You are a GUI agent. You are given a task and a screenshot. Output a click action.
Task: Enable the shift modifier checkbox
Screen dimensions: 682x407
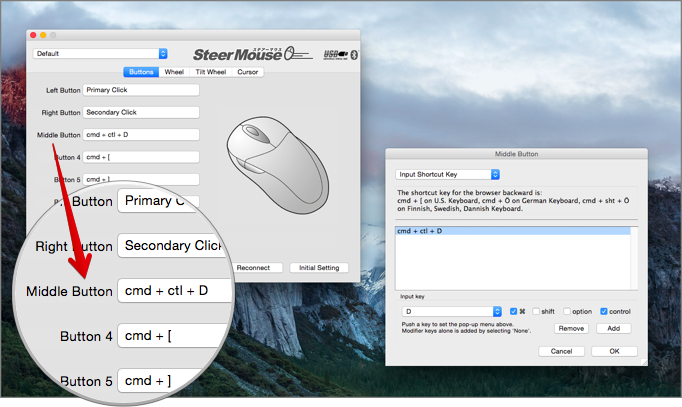[x=536, y=311]
